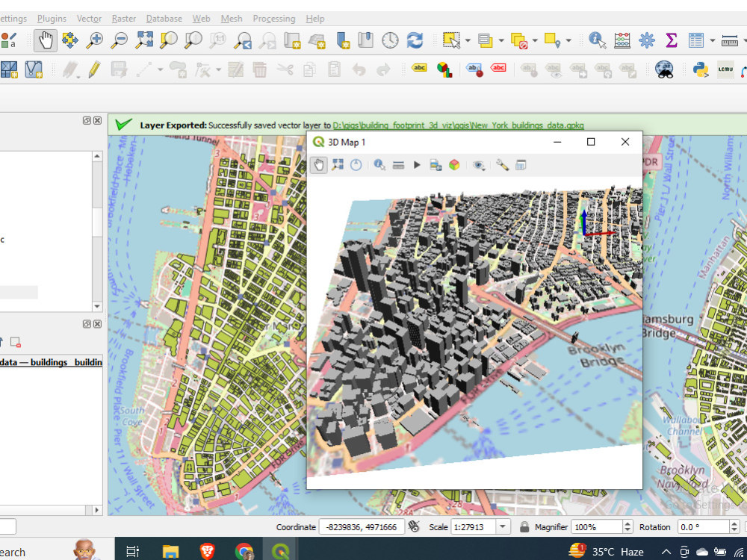Open Layer Diagram Options icon
The height and width of the screenshot is (560, 747).
click(x=444, y=69)
